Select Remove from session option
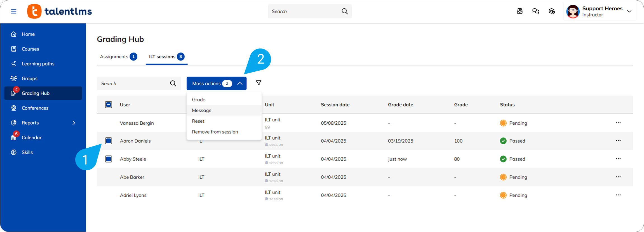This screenshot has height=232, width=644. 215,132
